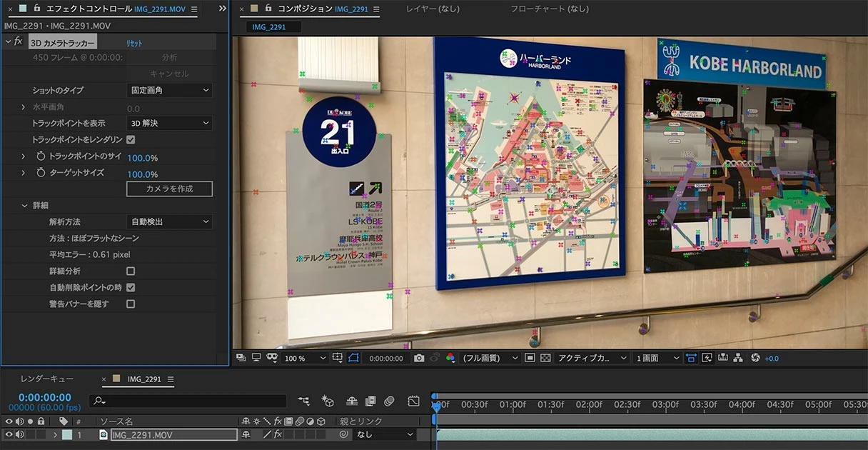Open the コンポジション panel menu icon
Screen dimensions: 868x450
click(375, 9)
